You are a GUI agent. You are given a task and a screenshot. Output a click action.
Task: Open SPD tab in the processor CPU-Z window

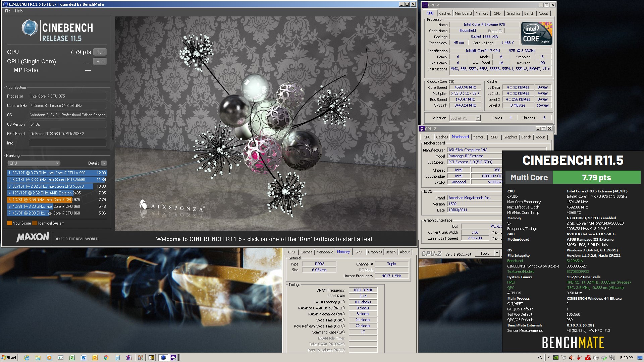[x=497, y=13]
